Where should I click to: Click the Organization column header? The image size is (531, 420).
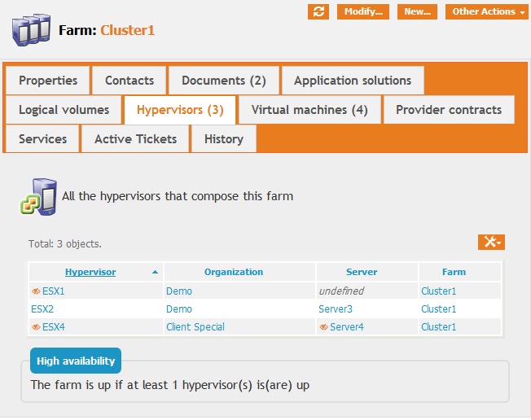click(x=234, y=272)
